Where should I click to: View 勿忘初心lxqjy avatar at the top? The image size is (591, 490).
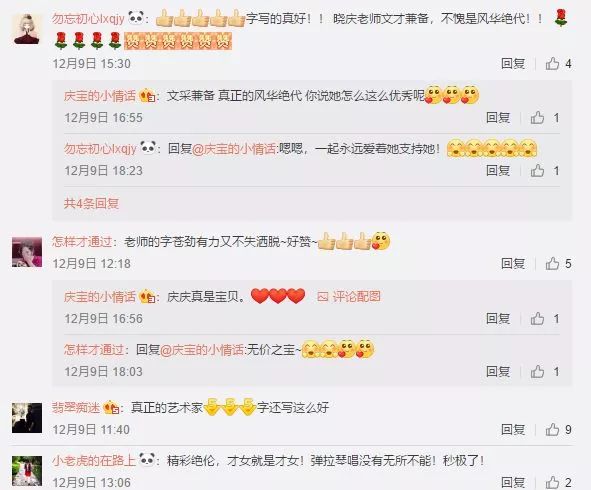(27, 29)
